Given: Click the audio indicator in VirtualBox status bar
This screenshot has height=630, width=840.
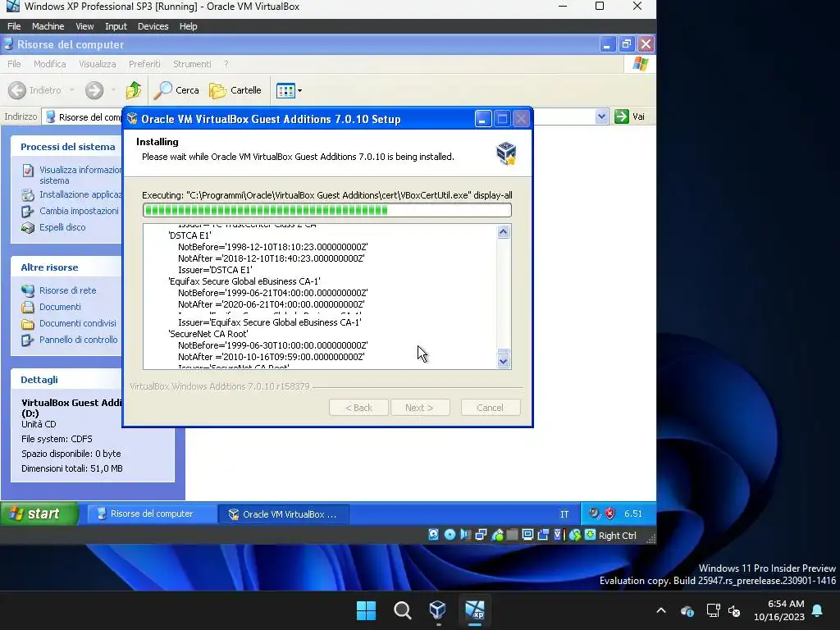Looking at the screenshot, I should [465, 535].
